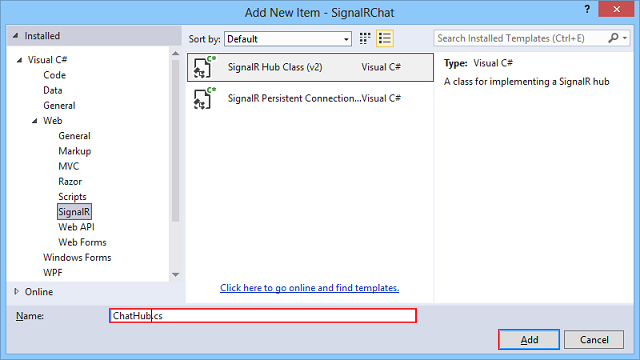Image resolution: width=640 pixels, height=360 pixels.
Task: Switch to medium icons list view
Action: 384,39
